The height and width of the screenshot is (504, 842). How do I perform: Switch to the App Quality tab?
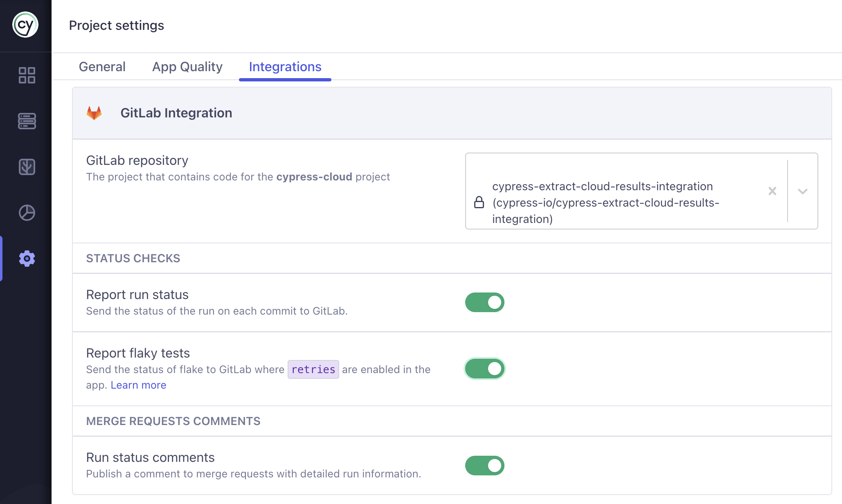coord(187,67)
